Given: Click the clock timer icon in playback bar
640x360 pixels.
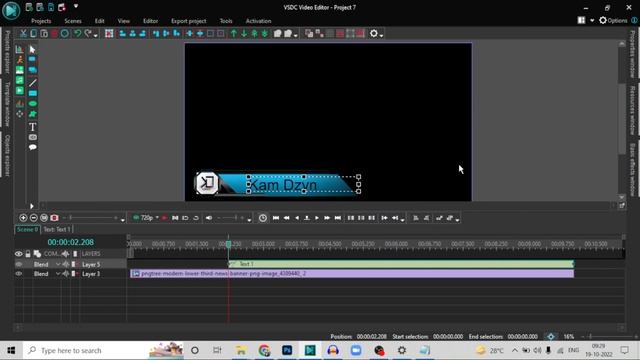Looking at the screenshot, I should pyautogui.click(x=263, y=218).
